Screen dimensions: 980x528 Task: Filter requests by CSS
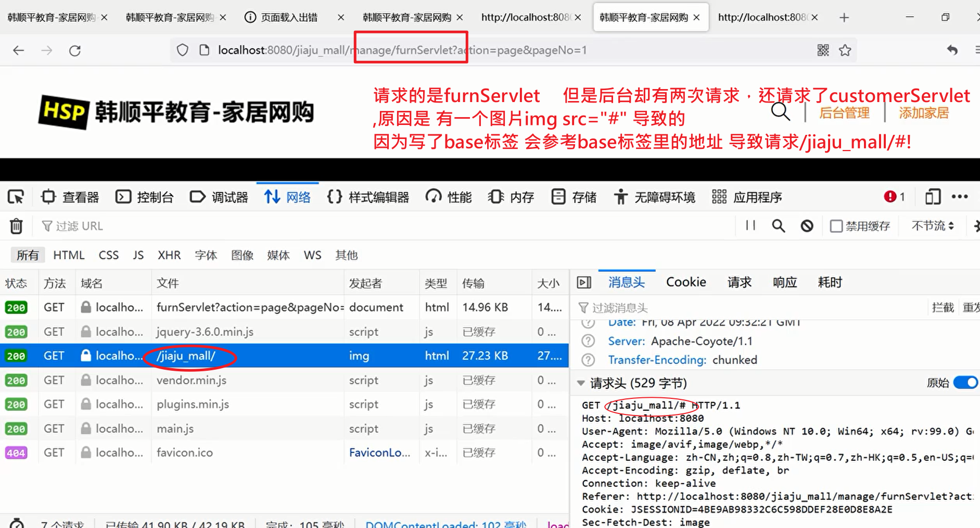point(109,255)
